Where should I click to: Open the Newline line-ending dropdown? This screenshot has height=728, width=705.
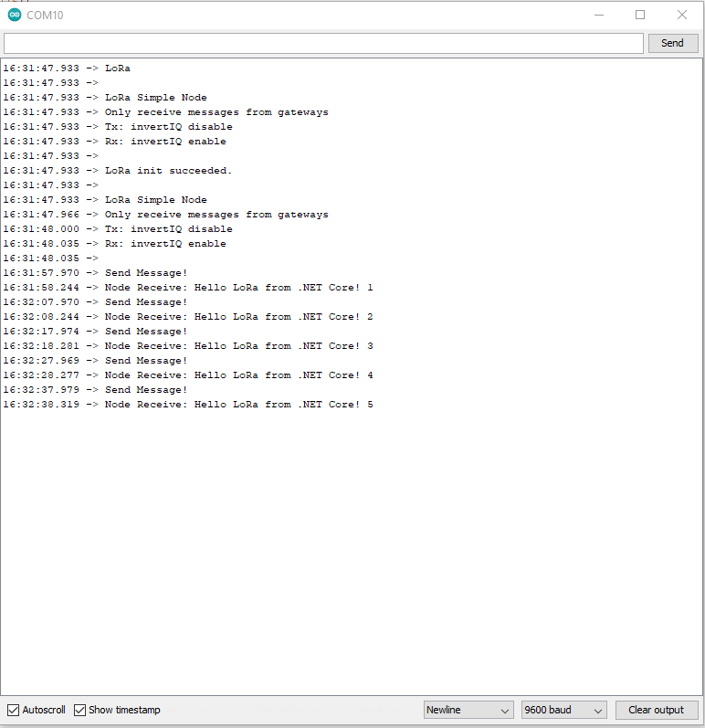tap(468, 710)
